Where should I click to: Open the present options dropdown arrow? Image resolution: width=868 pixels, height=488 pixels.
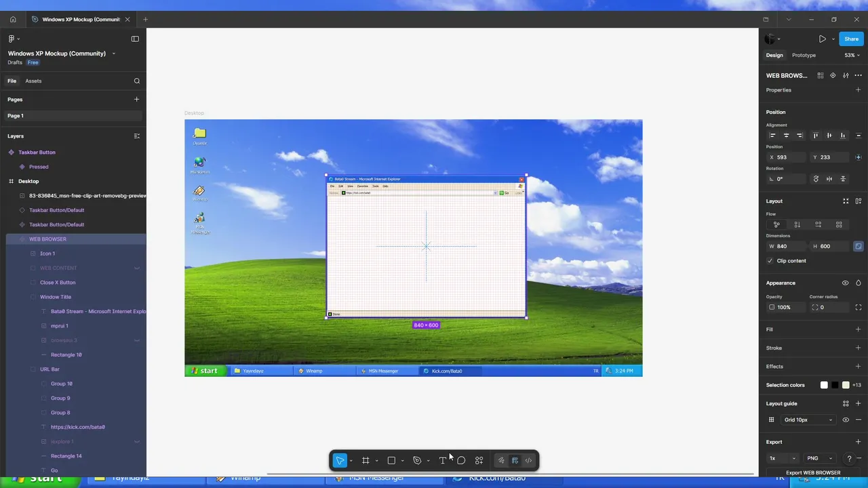pyautogui.click(x=833, y=39)
